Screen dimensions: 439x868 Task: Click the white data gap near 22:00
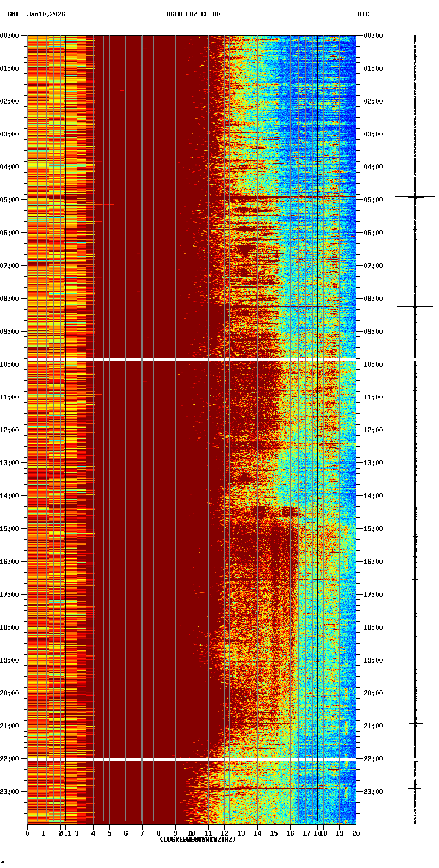tap(192, 760)
